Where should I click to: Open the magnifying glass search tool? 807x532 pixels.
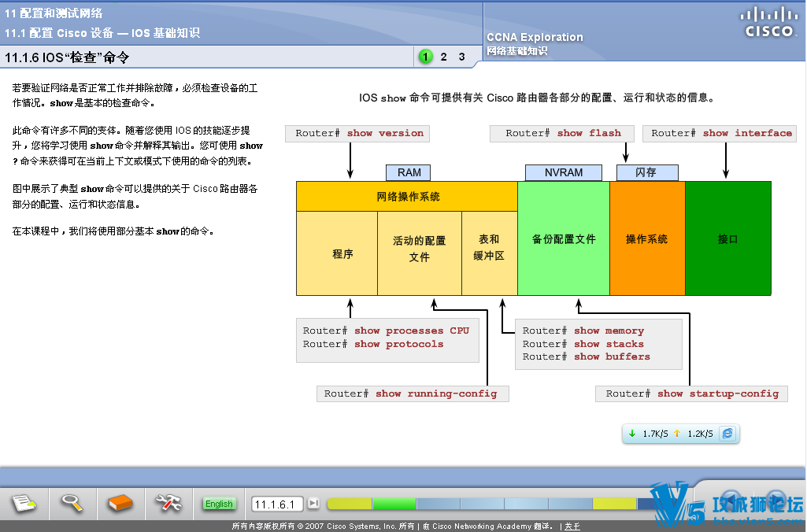[x=72, y=503]
